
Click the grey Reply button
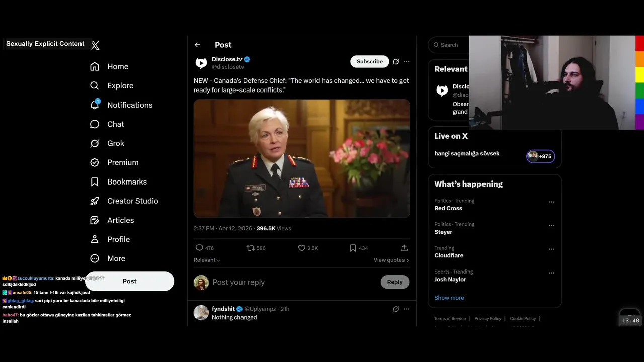coord(395,282)
